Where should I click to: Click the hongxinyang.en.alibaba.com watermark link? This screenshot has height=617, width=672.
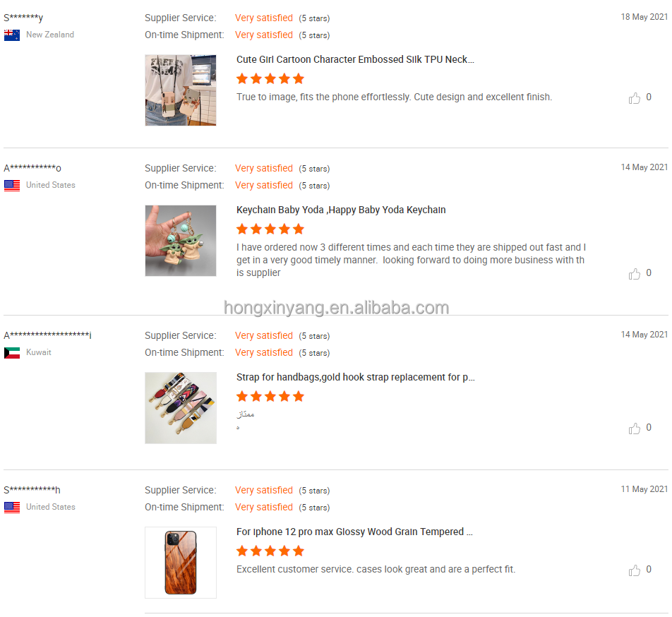click(x=336, y=308)
